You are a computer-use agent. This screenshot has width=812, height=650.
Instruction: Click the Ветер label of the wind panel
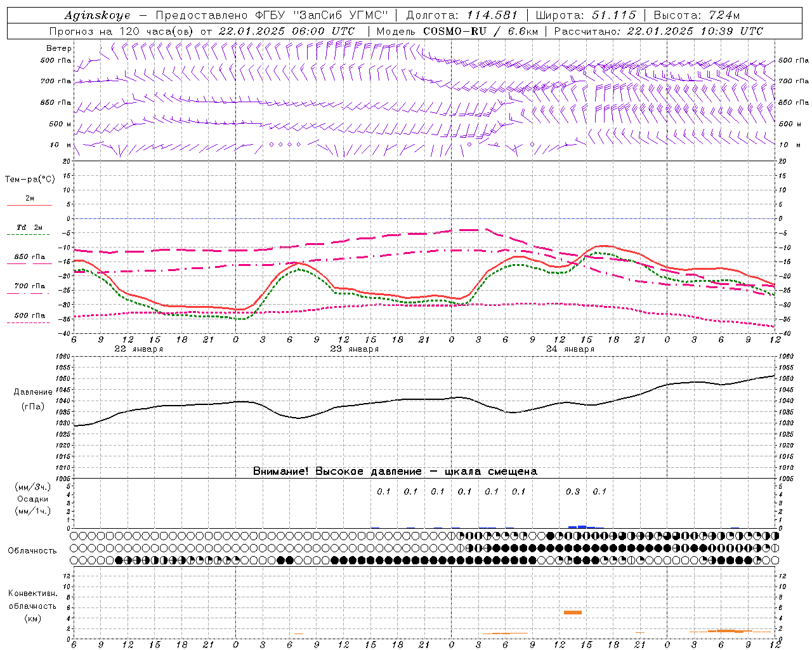click(x=59, y=48)
